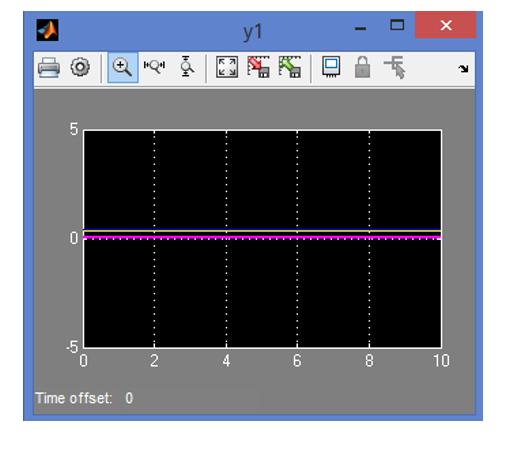Image resolution: width=526 pixels, height=449 pixels.
Task: Open scope Parameters gear icon
Action: (x=80, y=67)
